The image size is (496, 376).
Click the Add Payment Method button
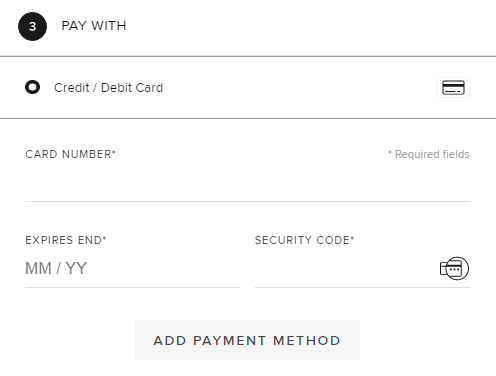(247, 340)
